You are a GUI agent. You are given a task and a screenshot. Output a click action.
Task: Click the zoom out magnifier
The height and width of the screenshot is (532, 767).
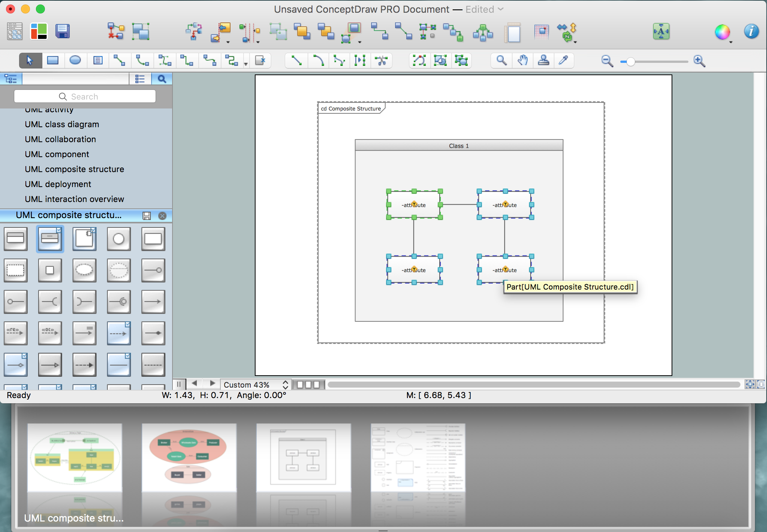click(x=607, y=61)
